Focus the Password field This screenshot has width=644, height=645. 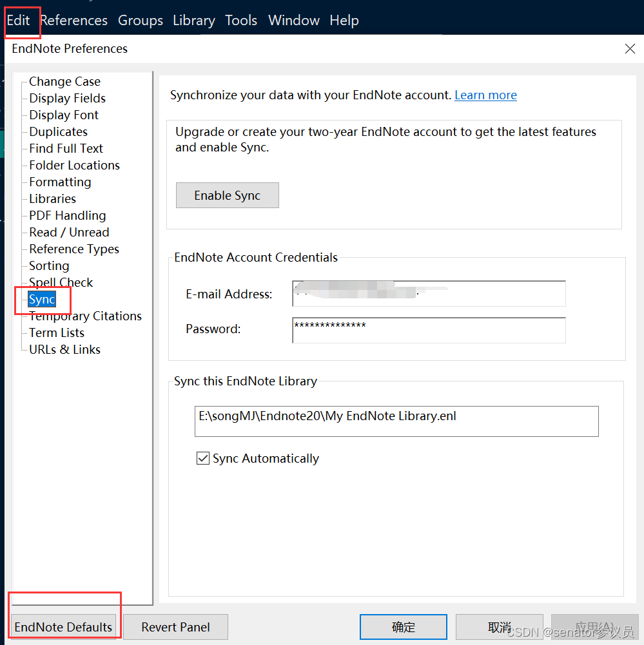429,330
